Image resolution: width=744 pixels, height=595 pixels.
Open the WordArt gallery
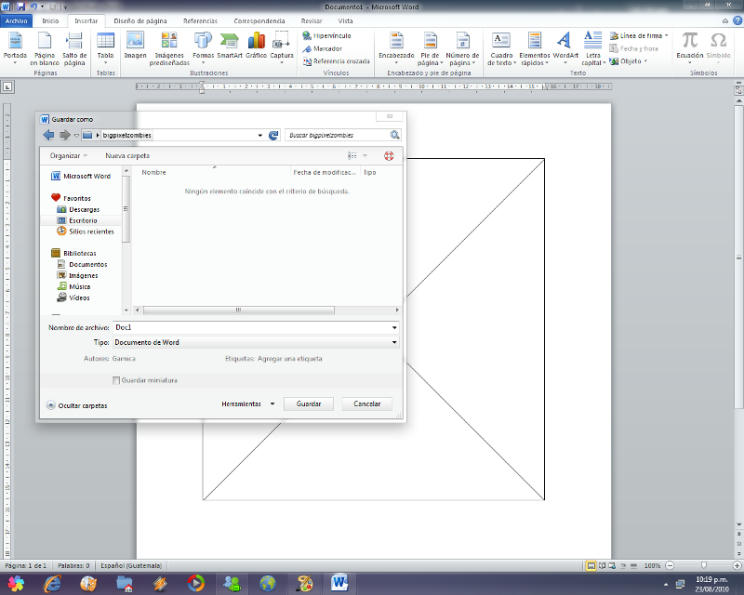pos(565,48)
